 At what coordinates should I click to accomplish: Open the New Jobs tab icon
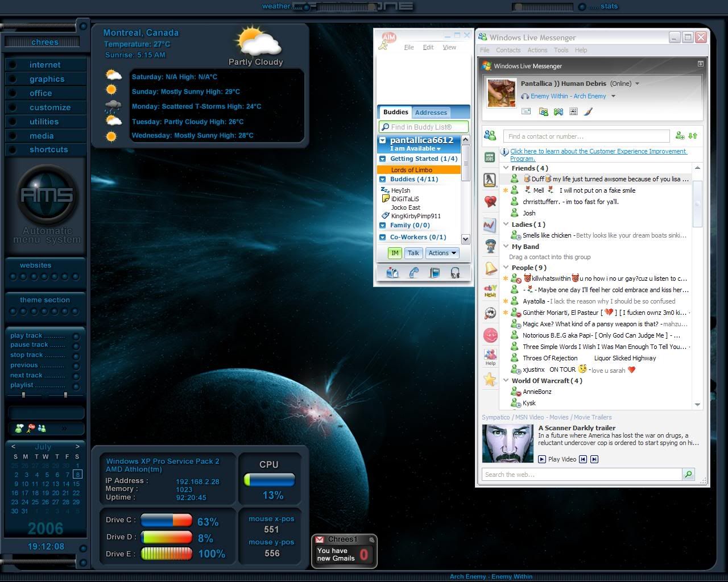click(490, 157)
